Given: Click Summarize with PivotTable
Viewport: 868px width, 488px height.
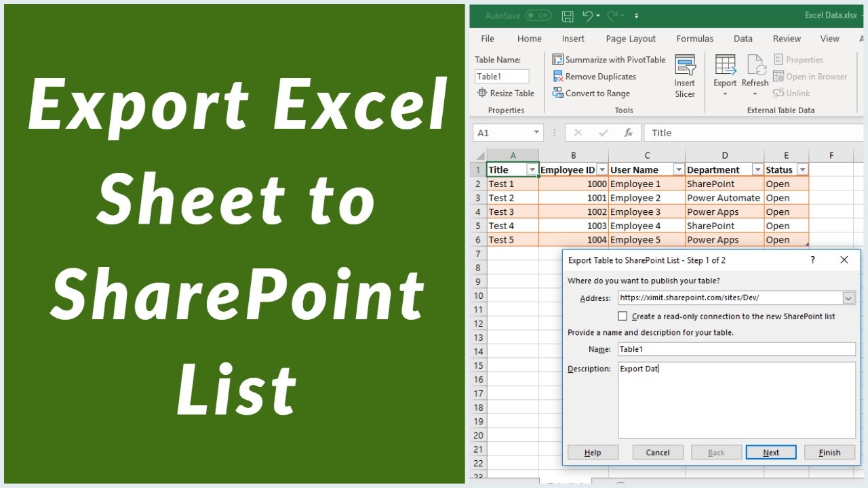Looking at the screenshot, I should pyautogui.click(x=609, y=60).
